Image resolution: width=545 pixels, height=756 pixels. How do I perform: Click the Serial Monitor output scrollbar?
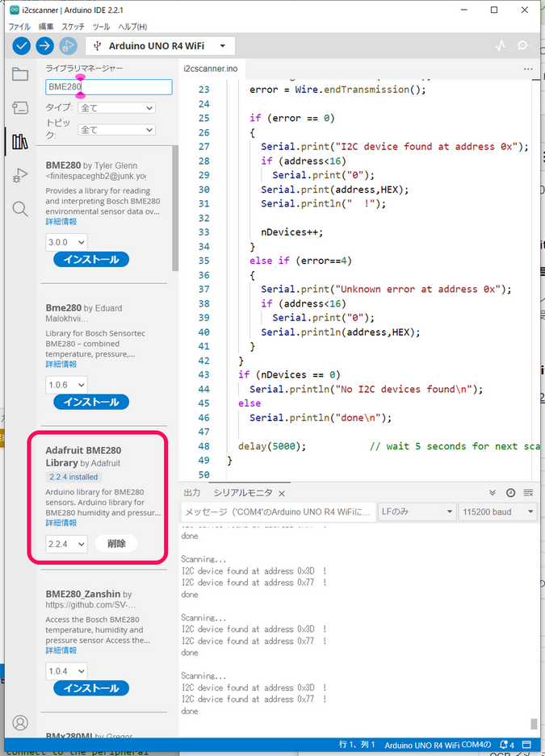(534, 724)
